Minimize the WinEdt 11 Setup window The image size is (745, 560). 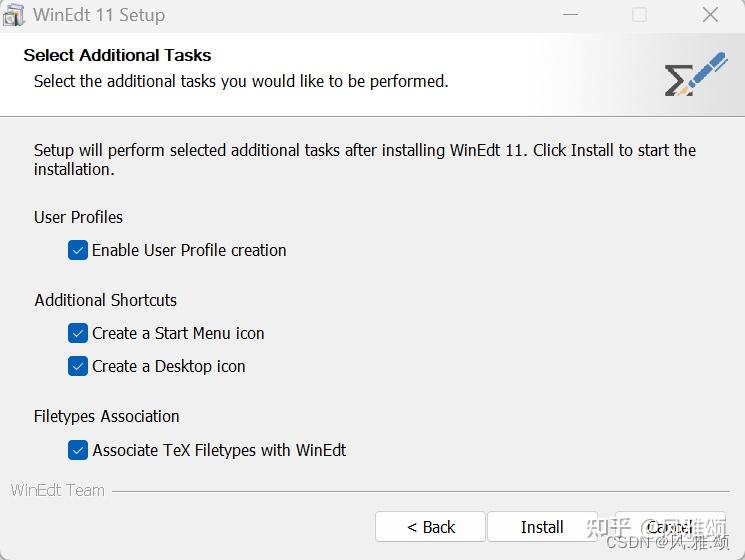coord(570,15)
